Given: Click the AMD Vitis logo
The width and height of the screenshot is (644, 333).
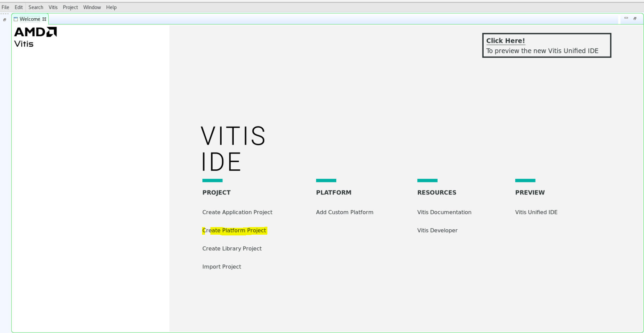Looking at the screenshot, I should (x=35, y=37).
